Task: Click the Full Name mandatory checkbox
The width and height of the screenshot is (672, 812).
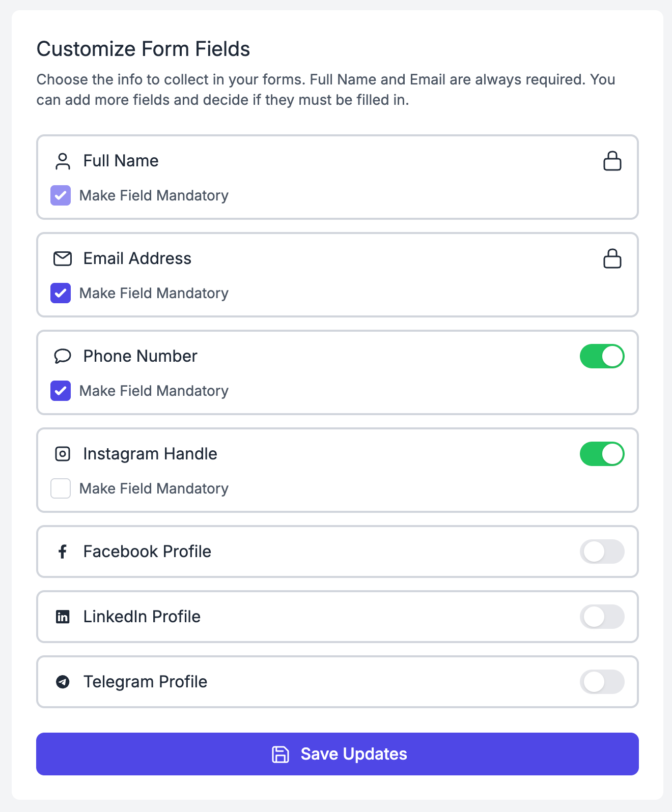Action: tap(61, 195)
